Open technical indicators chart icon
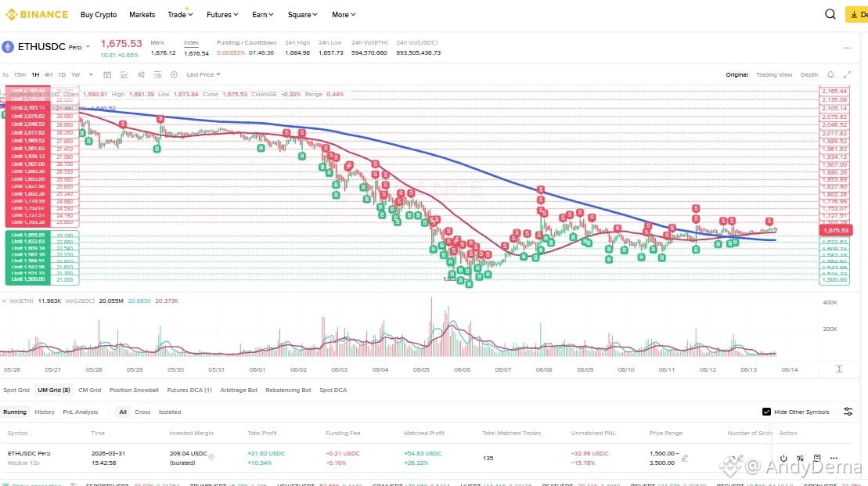Viewport: 868px width, 486px height. [124, 74]
